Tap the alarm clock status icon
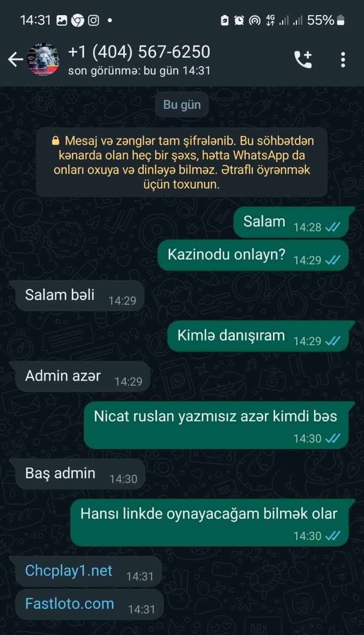 point(239,20)
